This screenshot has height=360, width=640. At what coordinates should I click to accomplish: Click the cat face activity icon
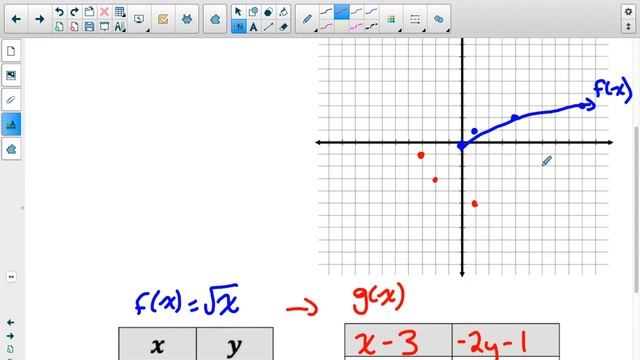click(187, 19)
